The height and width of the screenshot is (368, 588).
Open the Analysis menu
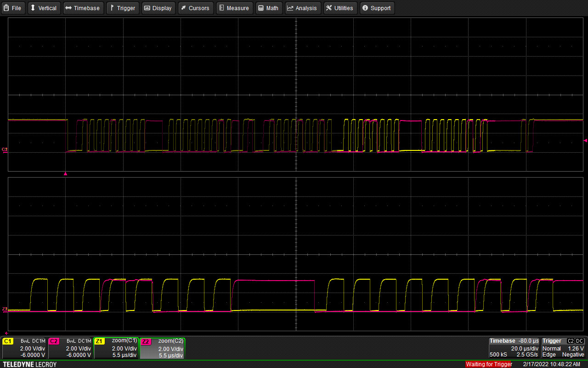[x=302, y=8]
